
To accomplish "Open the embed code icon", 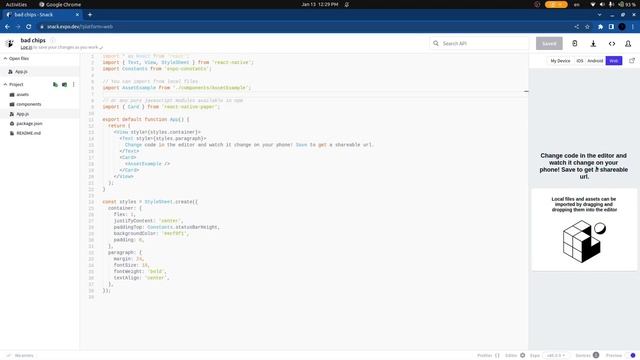I will [611, 43].
